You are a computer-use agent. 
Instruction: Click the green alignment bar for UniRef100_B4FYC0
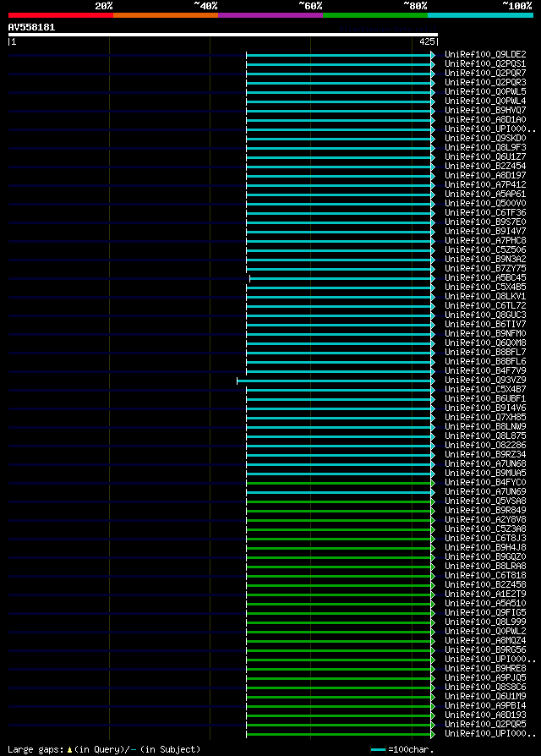[x=339, y=483]
